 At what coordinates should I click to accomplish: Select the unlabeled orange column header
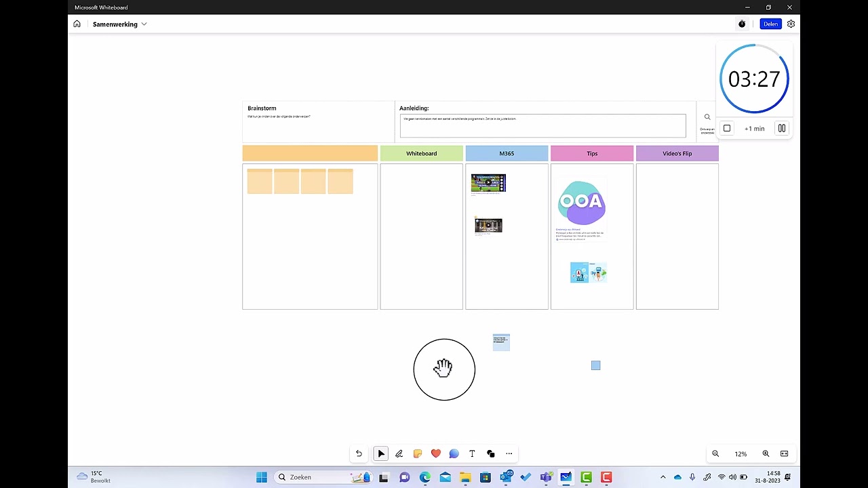coord(310,153)
